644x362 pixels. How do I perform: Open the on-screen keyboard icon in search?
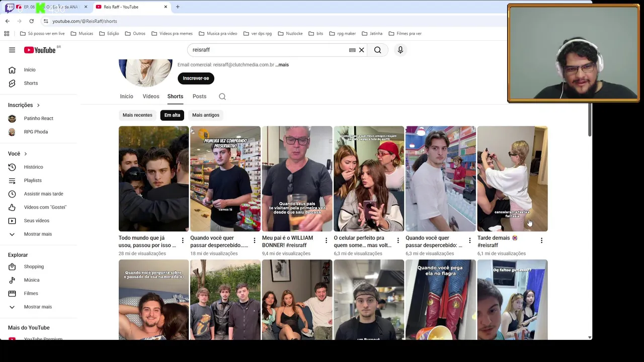point(352,50)
